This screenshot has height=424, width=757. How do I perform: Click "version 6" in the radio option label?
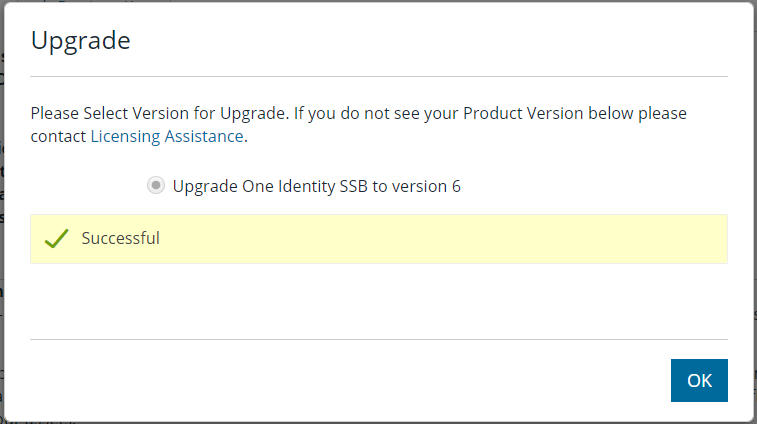[x=429, y=186]
